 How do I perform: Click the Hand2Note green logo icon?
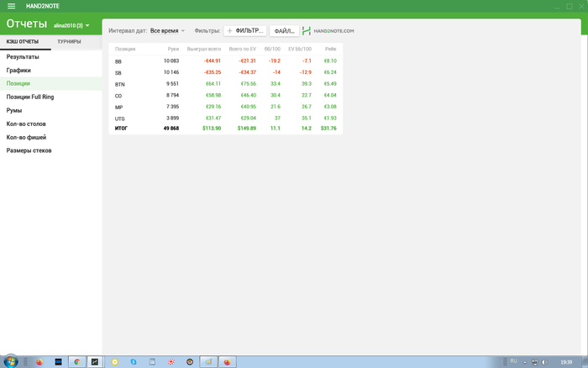pos(307,31)
